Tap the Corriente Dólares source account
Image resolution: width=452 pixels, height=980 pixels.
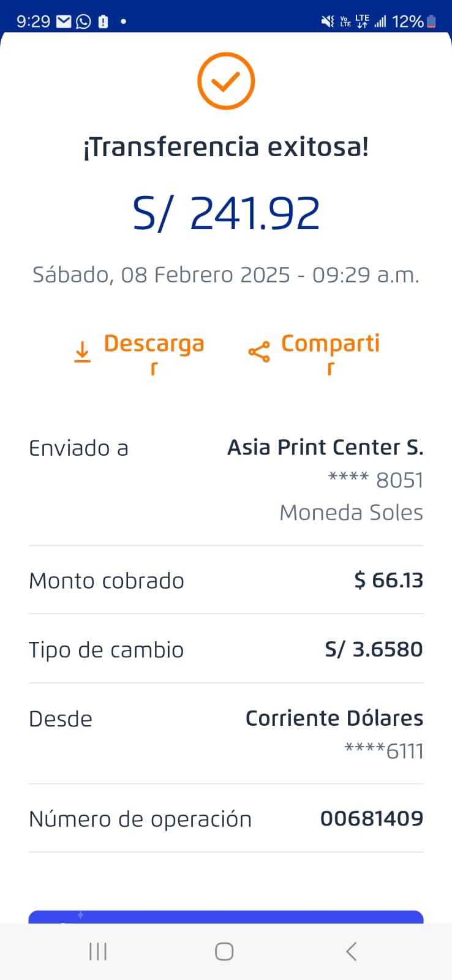(334, 718)
